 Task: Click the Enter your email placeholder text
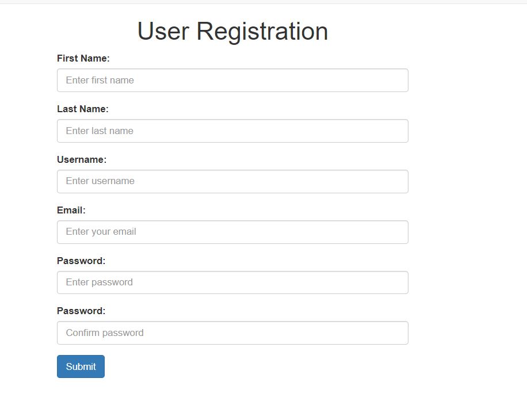pyautogui.click(x=101, y=232)
